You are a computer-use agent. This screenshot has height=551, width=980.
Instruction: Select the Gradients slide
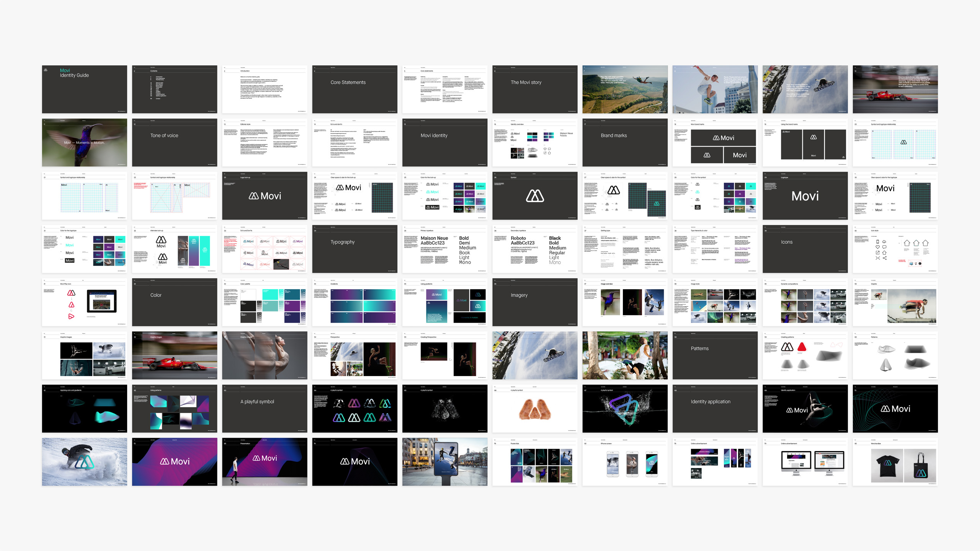coord(354,302)
